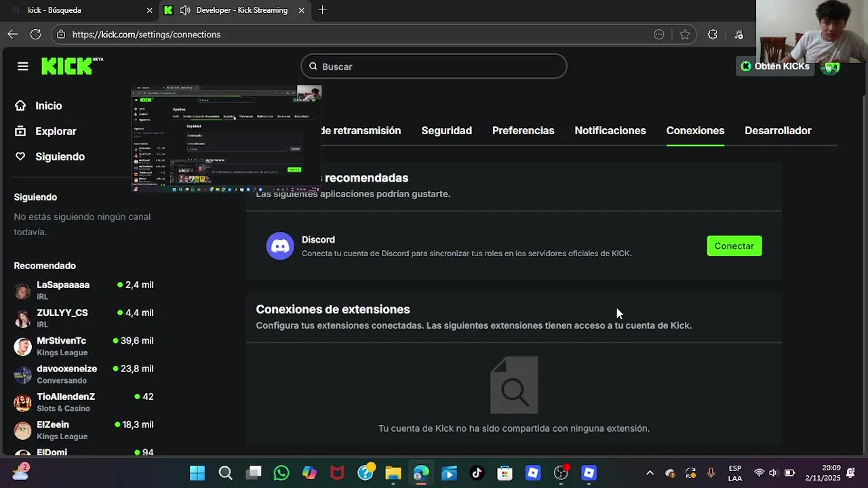Click the 'Recomendado' sidebar heading
Viewport: 868px width, 488px height.
pyautogui.click(x=45, y=266)
